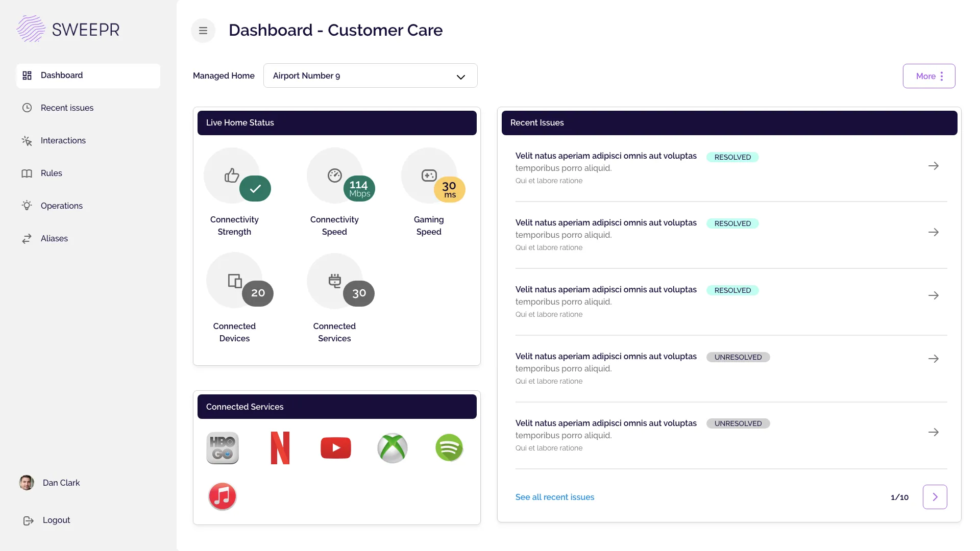
Task: Click the Connected Devices status icon
Action: (235, 281)
